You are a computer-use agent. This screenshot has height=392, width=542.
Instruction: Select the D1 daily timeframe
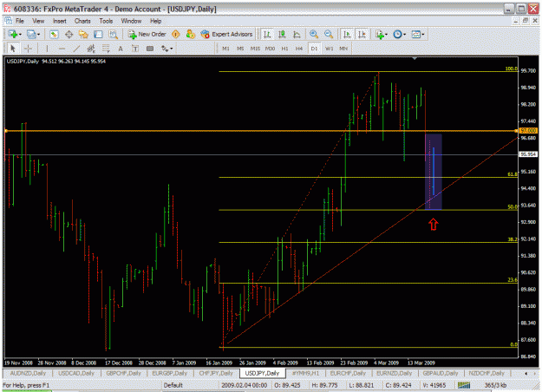click(x=314, y=49)
